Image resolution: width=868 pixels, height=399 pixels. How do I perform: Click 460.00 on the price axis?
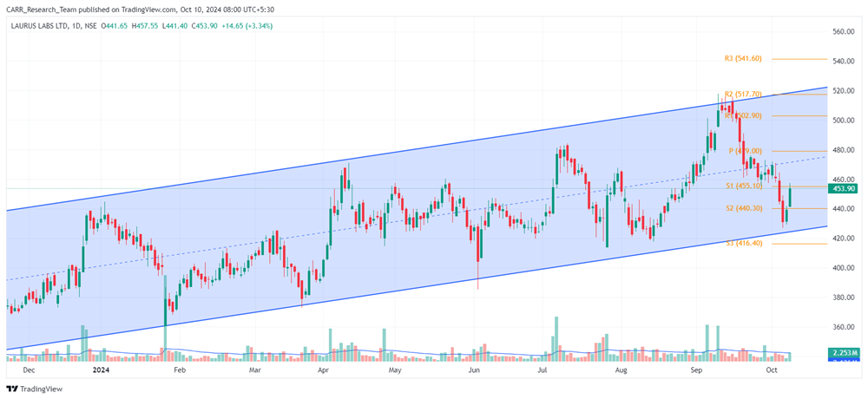[845, 180]
